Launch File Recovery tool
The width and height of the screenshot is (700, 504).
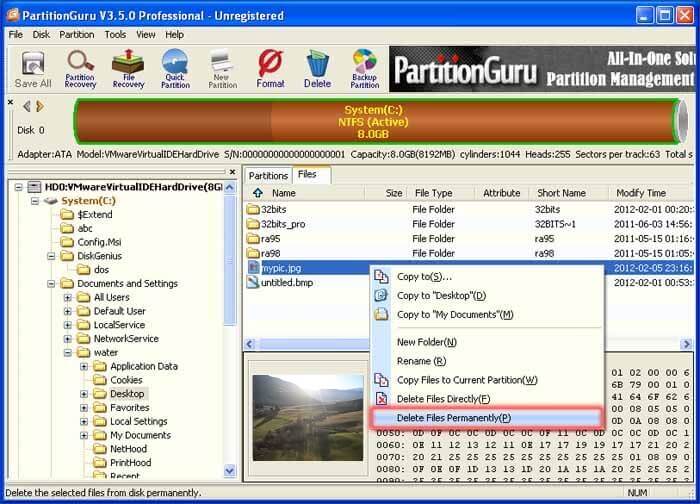coord(128,69)
